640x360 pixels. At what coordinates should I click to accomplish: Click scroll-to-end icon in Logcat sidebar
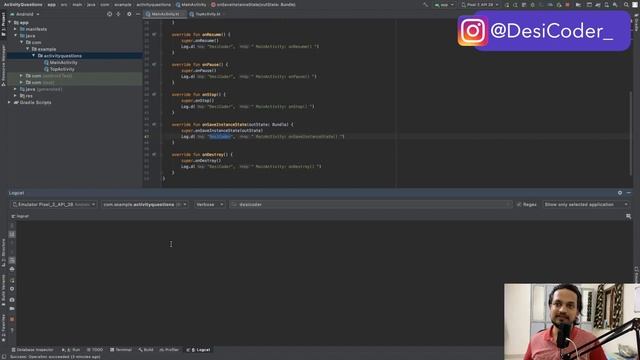(x=12, y=234)
